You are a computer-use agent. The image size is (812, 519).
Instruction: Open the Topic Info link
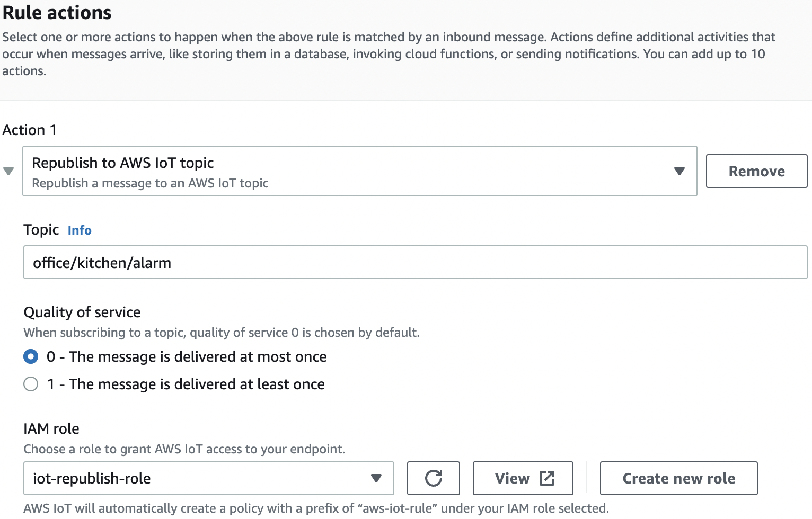click(80, 230)
